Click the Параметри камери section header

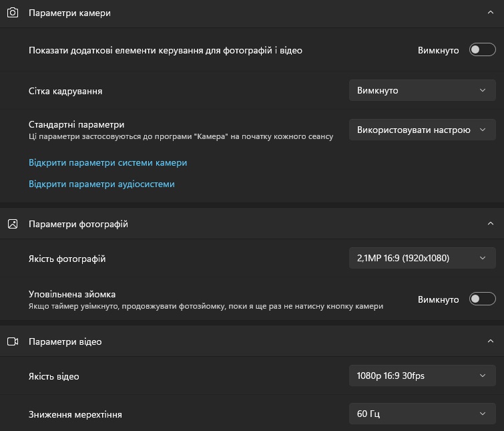(252, 13)
